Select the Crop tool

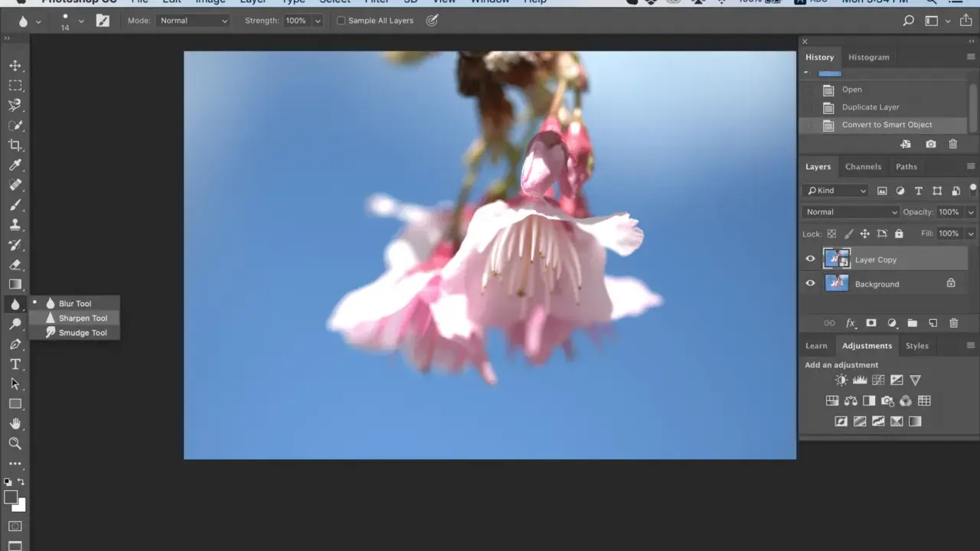(x=15, y=145)
